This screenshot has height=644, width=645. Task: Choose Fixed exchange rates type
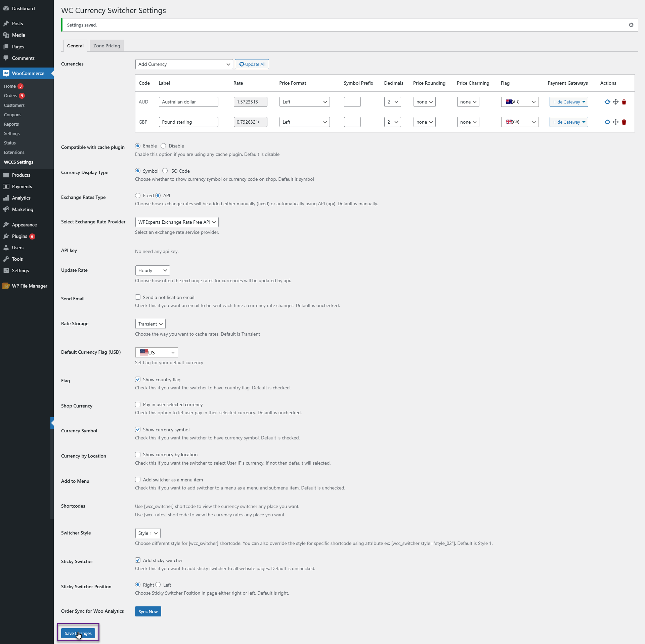click(x=138, y=196)
